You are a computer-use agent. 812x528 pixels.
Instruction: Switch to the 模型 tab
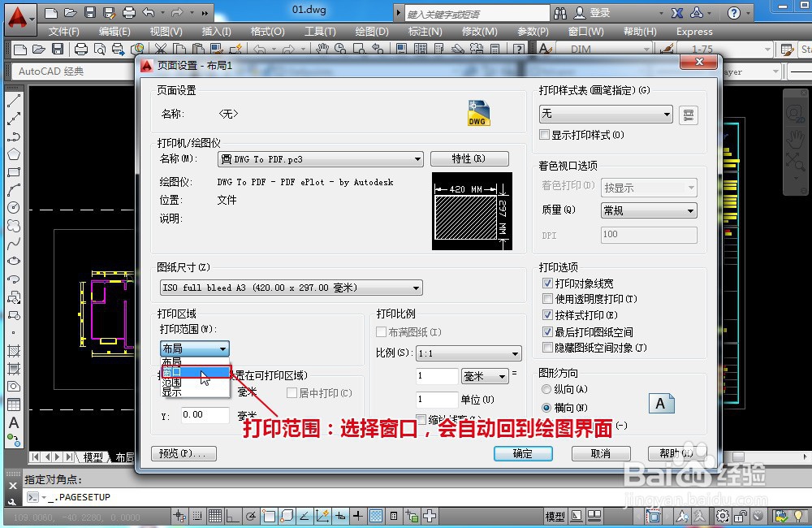93,457
